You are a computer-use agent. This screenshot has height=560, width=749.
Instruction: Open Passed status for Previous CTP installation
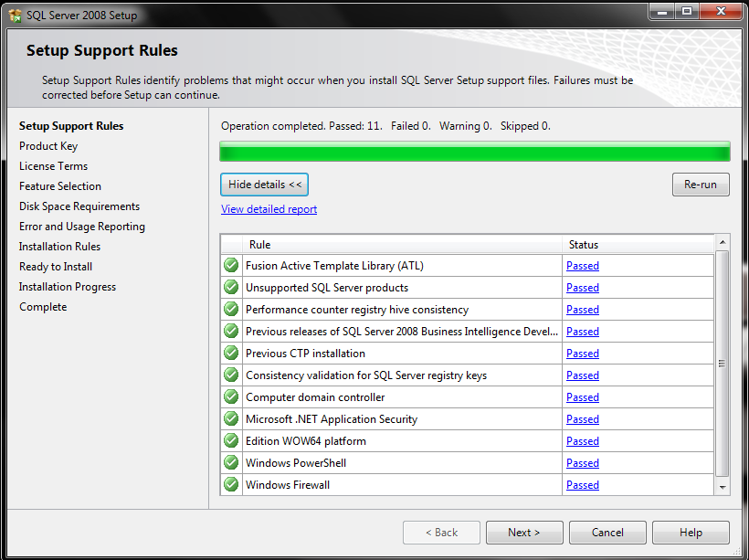582,354
